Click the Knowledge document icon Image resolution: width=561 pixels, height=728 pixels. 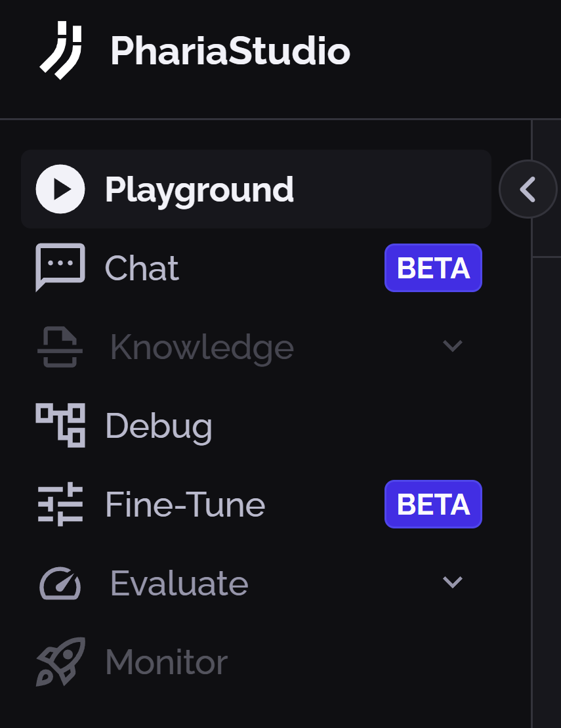pos(59,347)
